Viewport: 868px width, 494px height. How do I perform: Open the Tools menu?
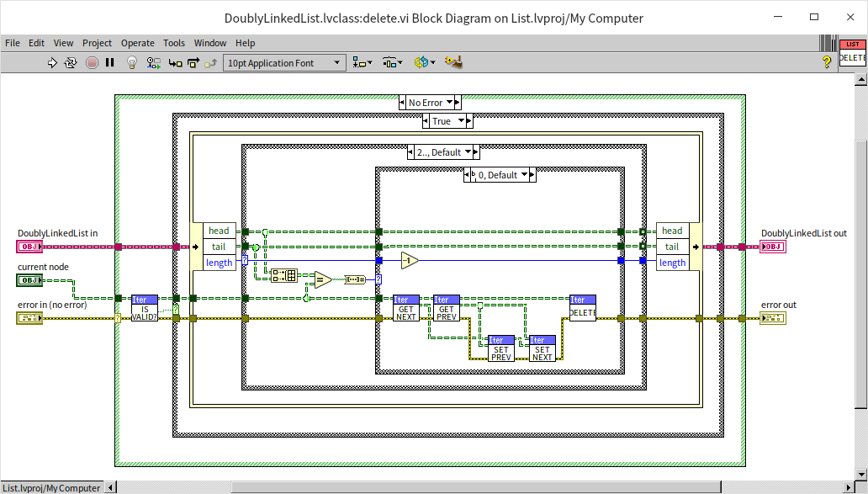tap(174, 43)
